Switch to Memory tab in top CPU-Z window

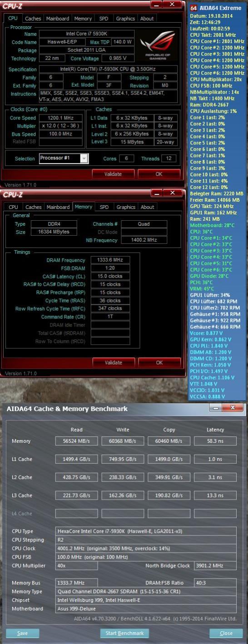tap(83, 19)
